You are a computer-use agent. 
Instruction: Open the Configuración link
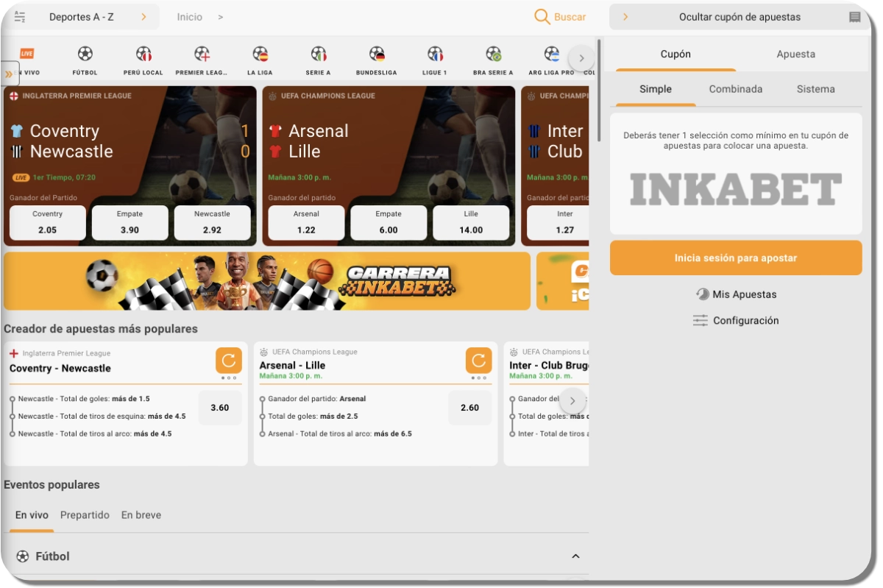click(x=746, y=321)
